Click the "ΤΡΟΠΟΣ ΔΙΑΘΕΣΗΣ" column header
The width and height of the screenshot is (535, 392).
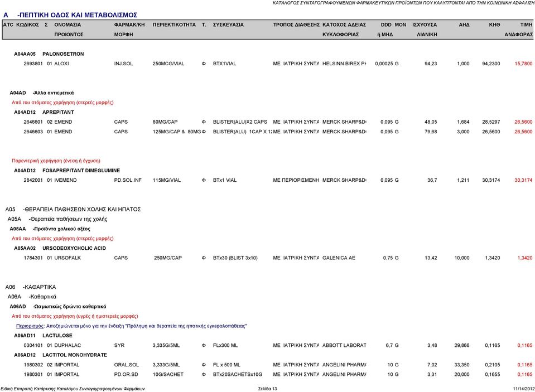coord(296,25)
